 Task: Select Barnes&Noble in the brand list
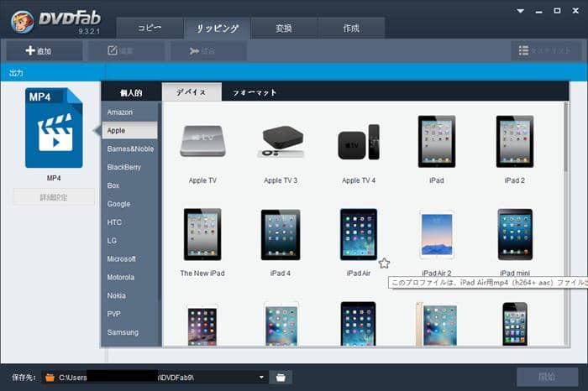[129, 149]
